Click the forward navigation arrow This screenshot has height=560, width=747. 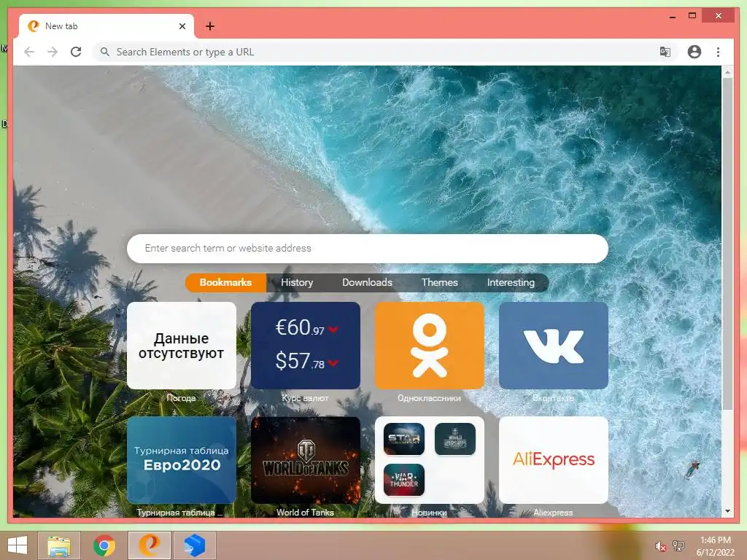click(x=53, y=52)
